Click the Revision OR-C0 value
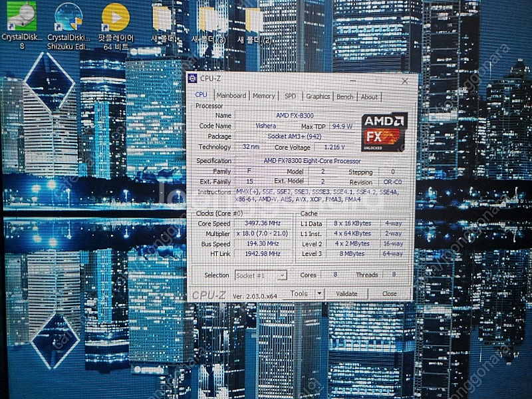The height and width of the screenshot is (399, 532). tap(392, 182)
